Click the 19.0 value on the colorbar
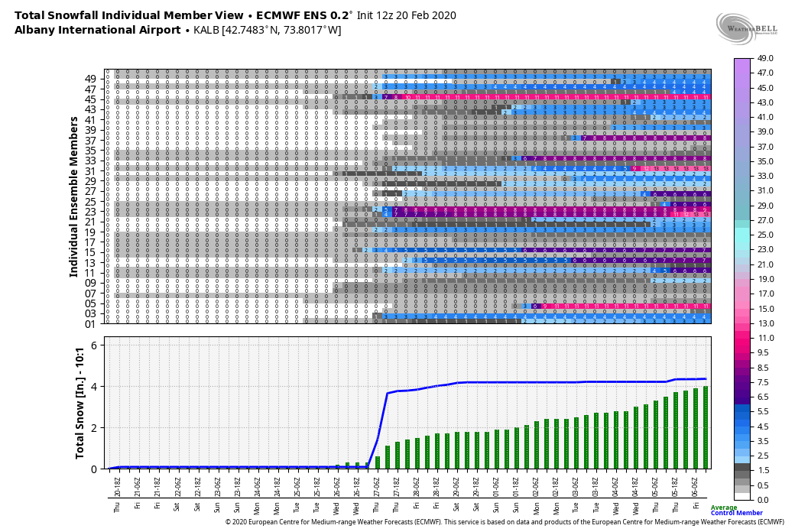Viewport: 795px width, 532px height. [x=765, y=279]
